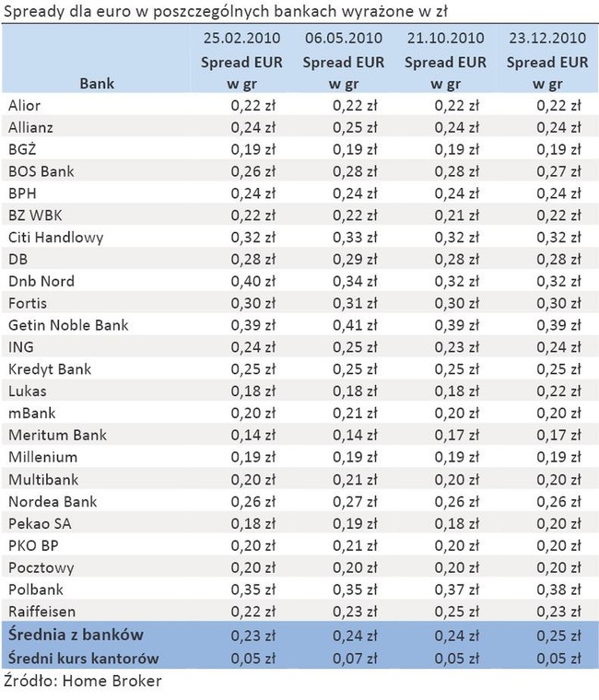Click the Bank column header
The image size is (599, 700).
click(97, 84)
